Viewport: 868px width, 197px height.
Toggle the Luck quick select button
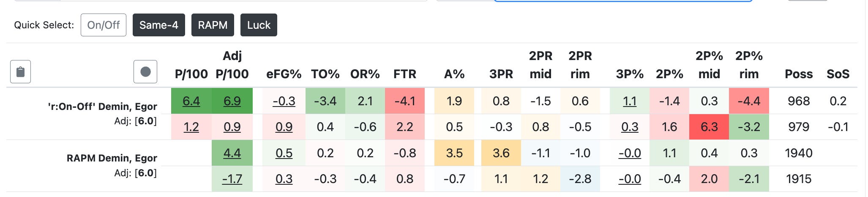click(x=259, y=25)
